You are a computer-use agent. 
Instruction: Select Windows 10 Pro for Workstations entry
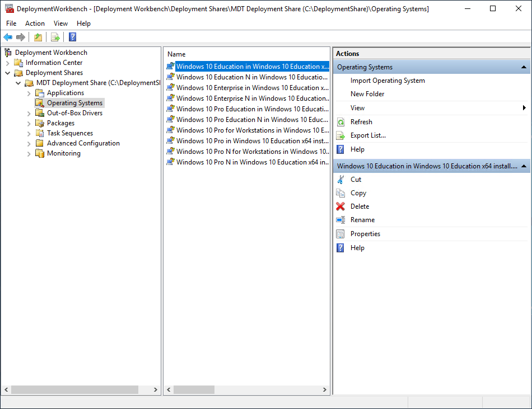click(252, 130)
